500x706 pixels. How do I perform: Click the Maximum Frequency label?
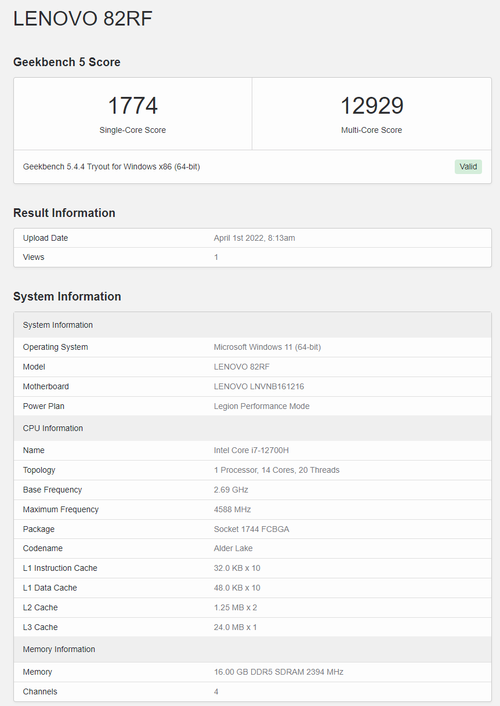tap(61, 509)
